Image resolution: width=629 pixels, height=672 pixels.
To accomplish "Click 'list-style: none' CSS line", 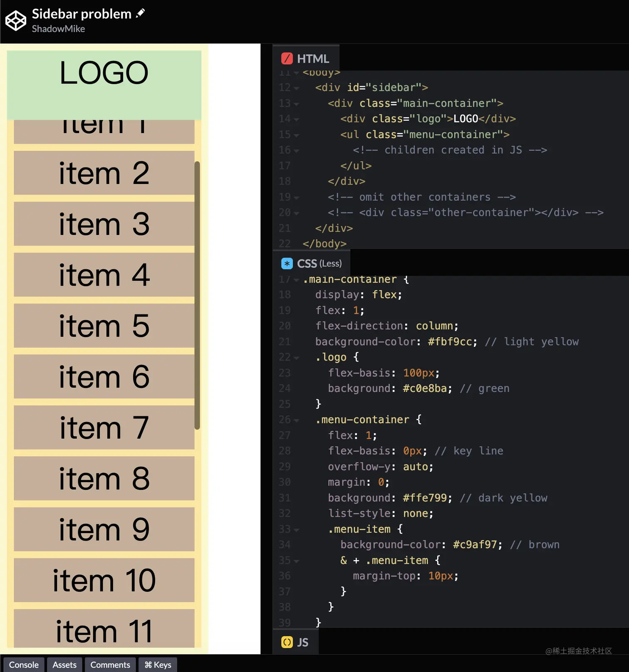I will 380,514.
